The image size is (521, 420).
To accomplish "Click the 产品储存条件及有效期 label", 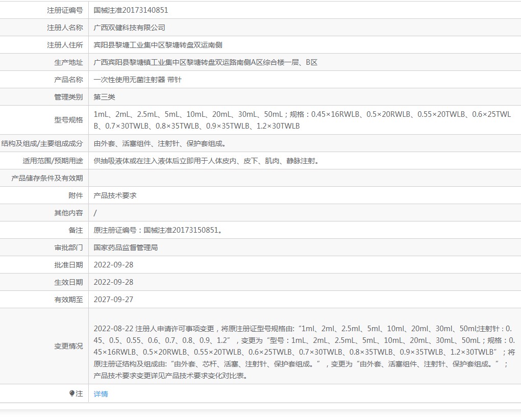I will [47, 178].
